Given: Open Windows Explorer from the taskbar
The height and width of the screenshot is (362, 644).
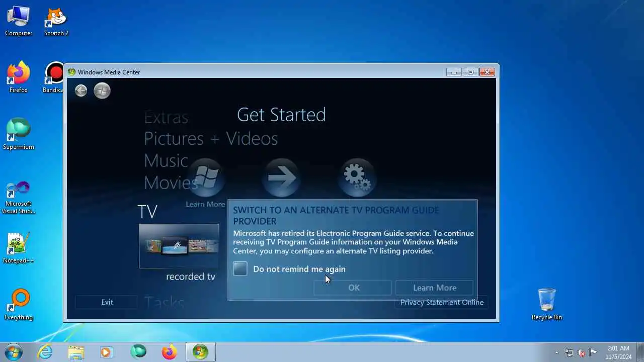Looking at the screenshot, I should tap(76, 352).
